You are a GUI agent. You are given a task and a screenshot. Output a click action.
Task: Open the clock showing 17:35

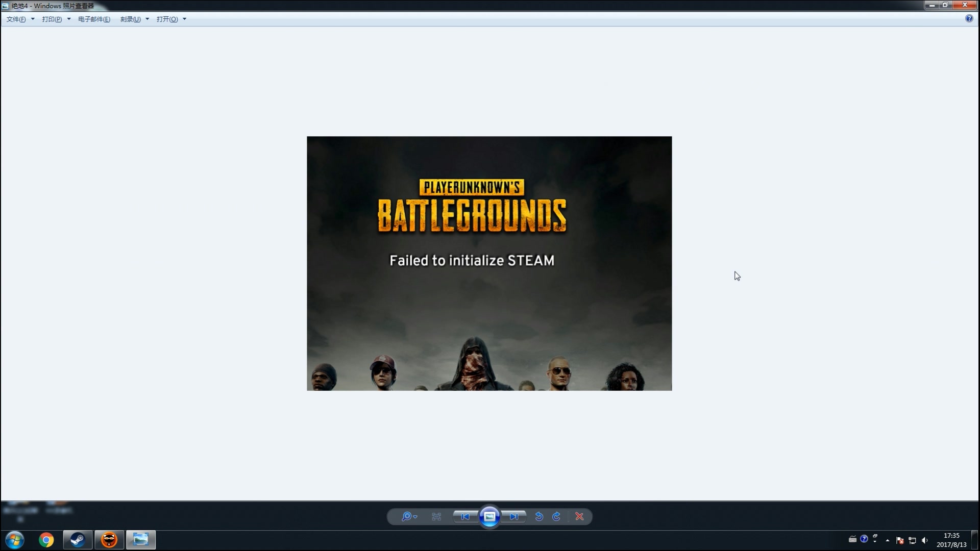coord(951,540)
